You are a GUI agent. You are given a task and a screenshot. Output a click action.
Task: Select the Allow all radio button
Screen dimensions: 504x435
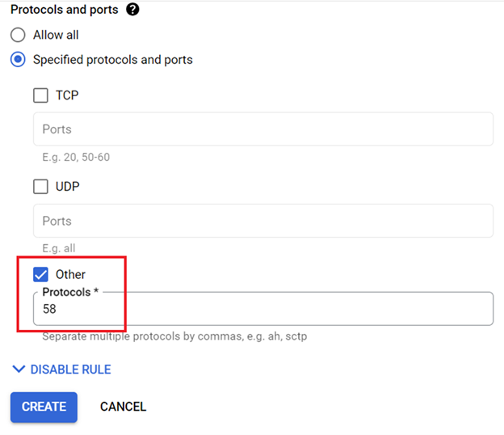(x=18, y=36)
